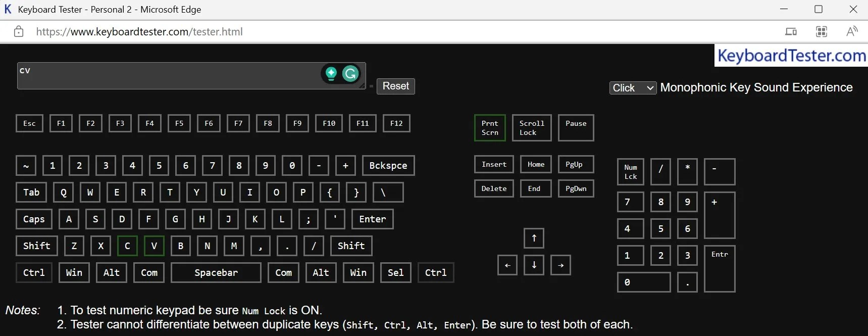Click the Scroll Lock key
The height and width of the screenshot is (336, 868).
[x=532, y=128]
